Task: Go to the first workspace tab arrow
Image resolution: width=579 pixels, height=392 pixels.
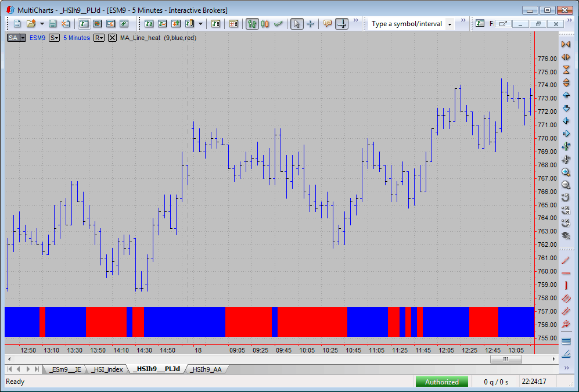Action: [10, 369]
